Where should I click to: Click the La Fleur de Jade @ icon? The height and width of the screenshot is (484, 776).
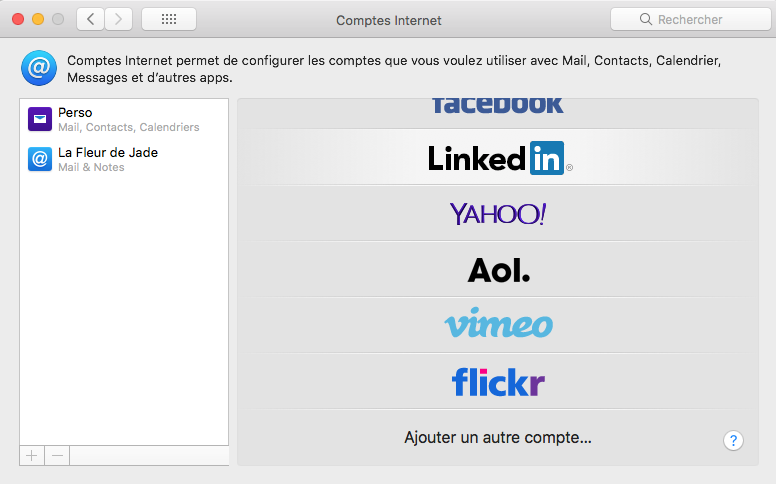tap(40, 159)
